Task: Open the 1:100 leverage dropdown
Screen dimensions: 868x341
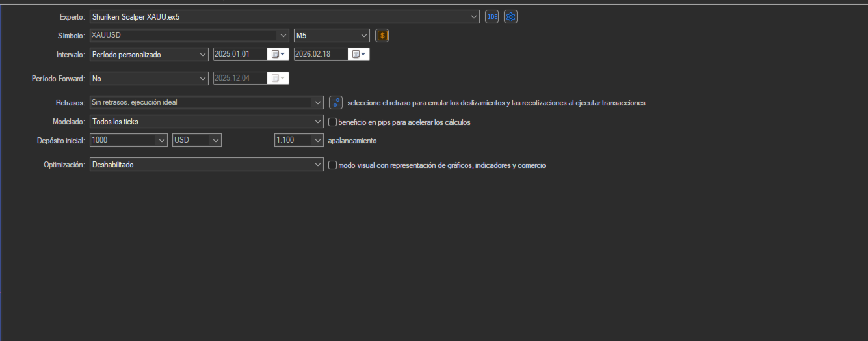Action: (x=317, y=140)
